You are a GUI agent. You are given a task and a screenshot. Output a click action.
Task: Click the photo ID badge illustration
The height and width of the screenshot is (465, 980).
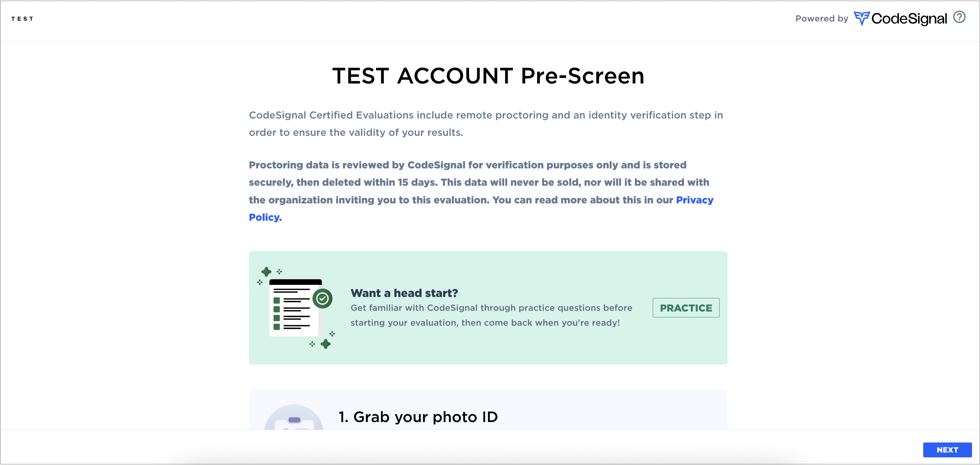(294, 418)
